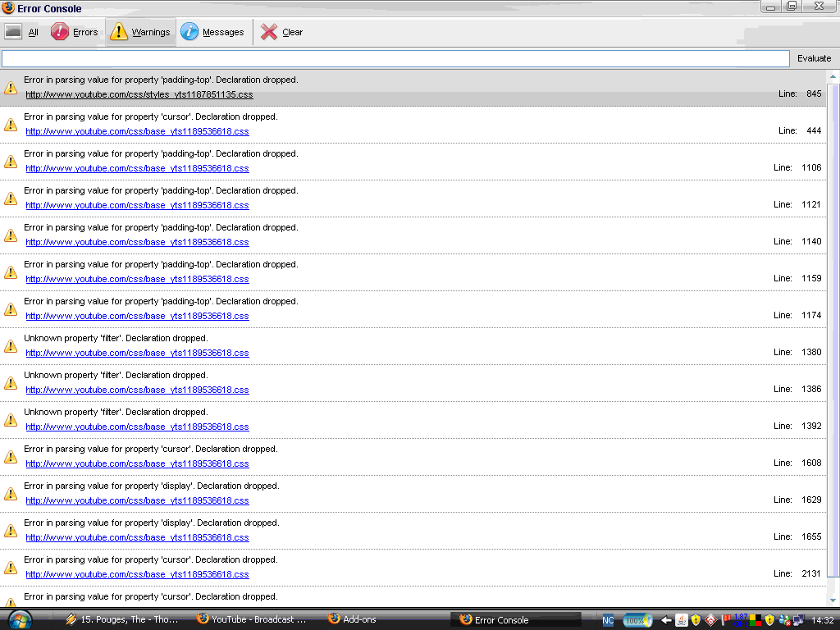Click the vertical scrollbar track
The width and height of the screenshot is (840, 630).
tap(833, 339)
